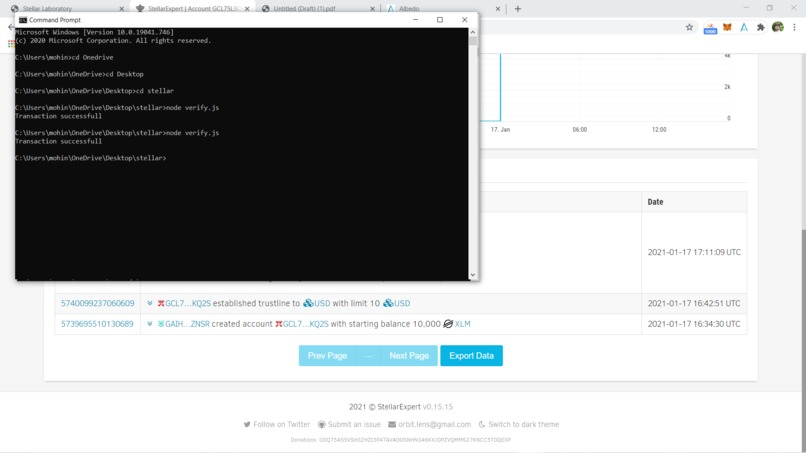Close the StellarExpert Account tab

tap(247, 9)
